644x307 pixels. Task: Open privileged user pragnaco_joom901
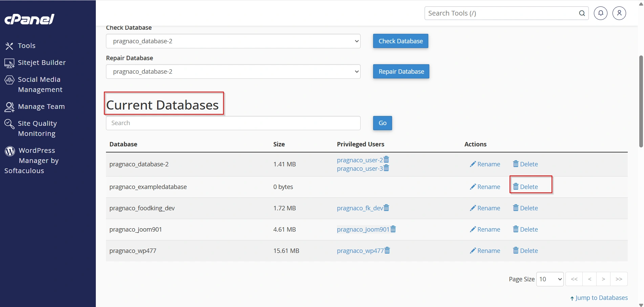363,229
